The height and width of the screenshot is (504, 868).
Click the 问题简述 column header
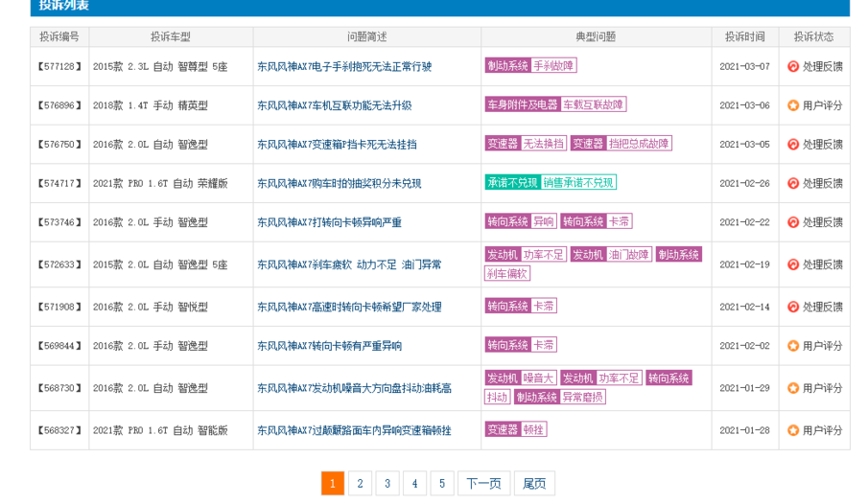367,36
